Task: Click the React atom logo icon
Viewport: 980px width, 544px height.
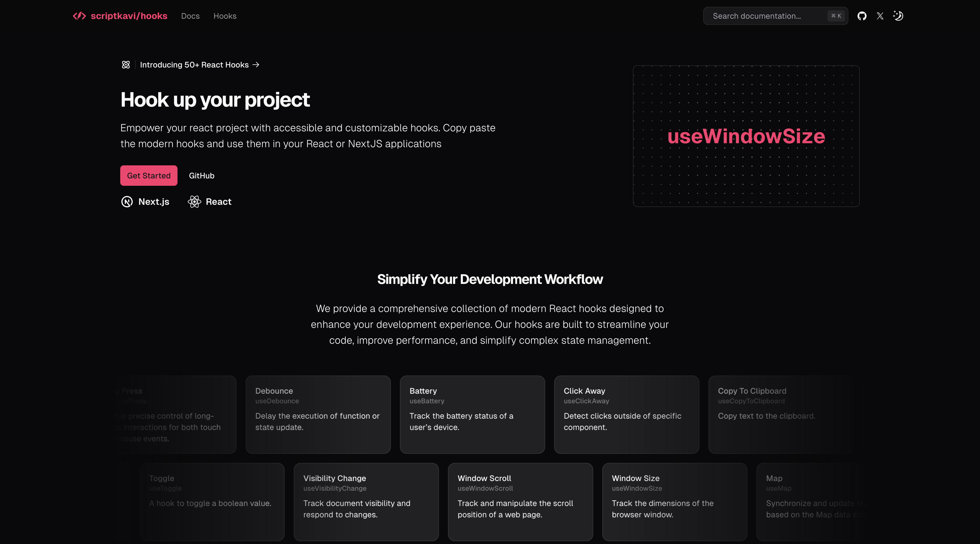Action: click(194, 202)
